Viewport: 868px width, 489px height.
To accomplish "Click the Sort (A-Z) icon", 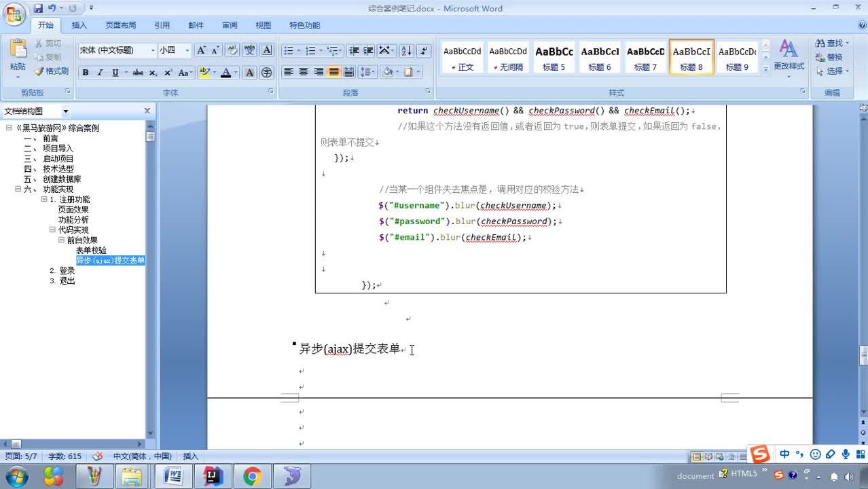I will coord(406,51).
